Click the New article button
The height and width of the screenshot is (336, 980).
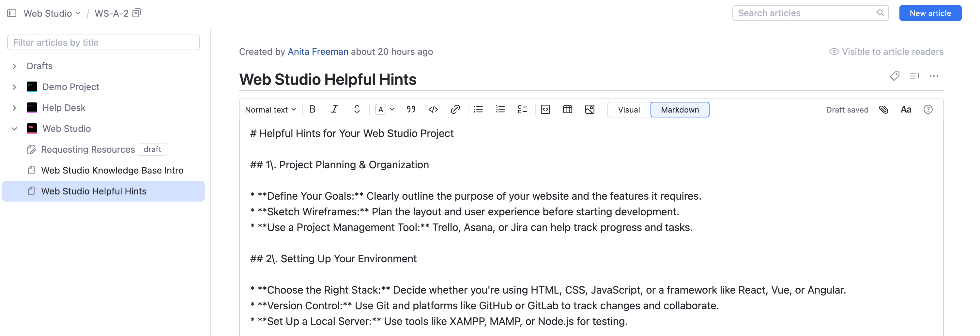click(x=930, y=13)
